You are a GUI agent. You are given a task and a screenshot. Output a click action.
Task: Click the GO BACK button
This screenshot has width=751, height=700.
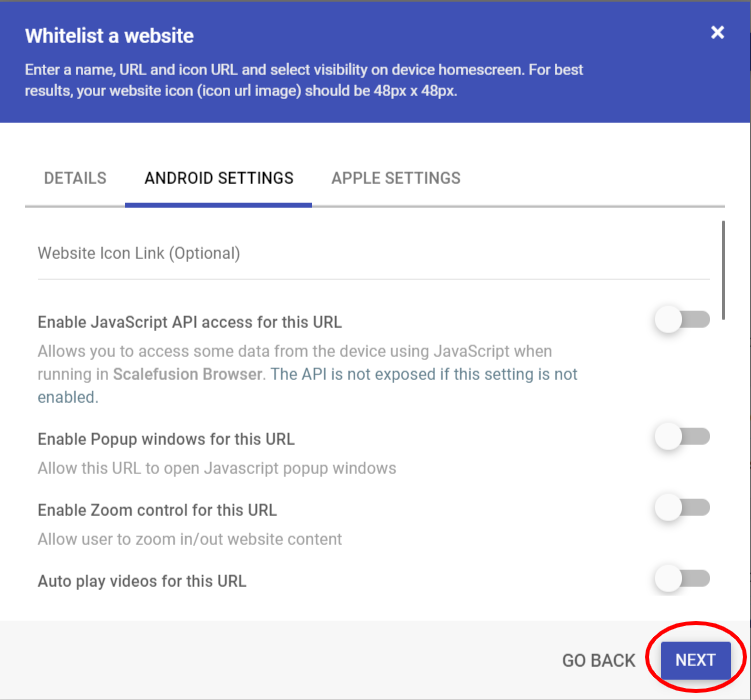pos(599,661)
